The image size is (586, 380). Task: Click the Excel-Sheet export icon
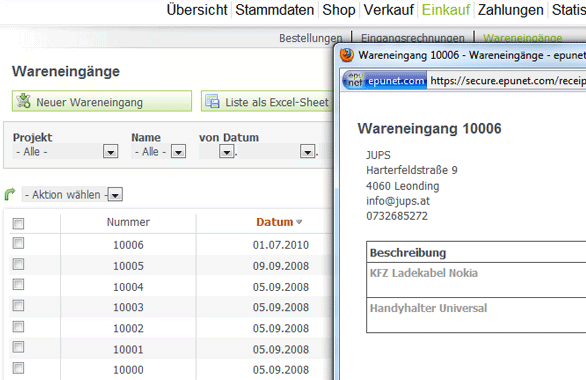[x=212, y=101]
